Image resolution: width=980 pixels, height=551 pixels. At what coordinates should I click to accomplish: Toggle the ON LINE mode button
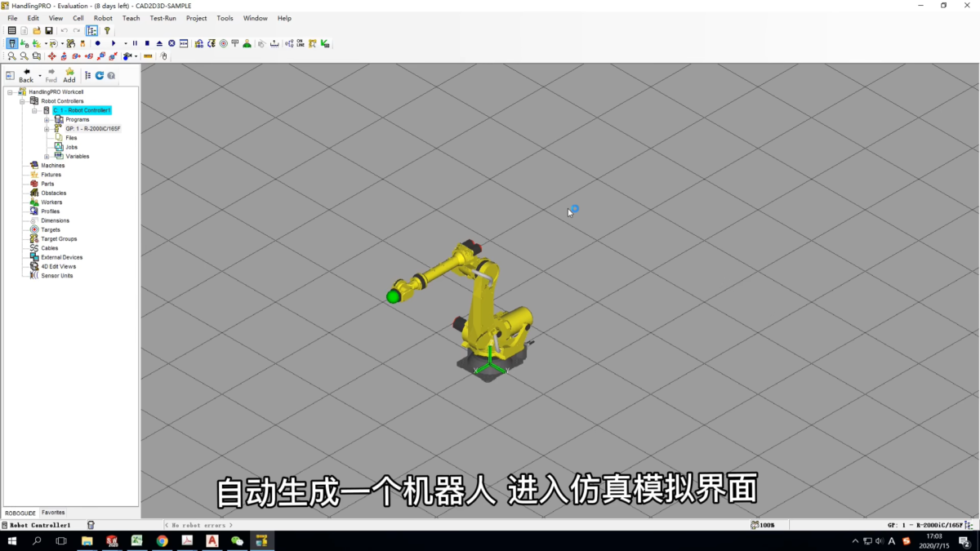click(x=301, y=43)
